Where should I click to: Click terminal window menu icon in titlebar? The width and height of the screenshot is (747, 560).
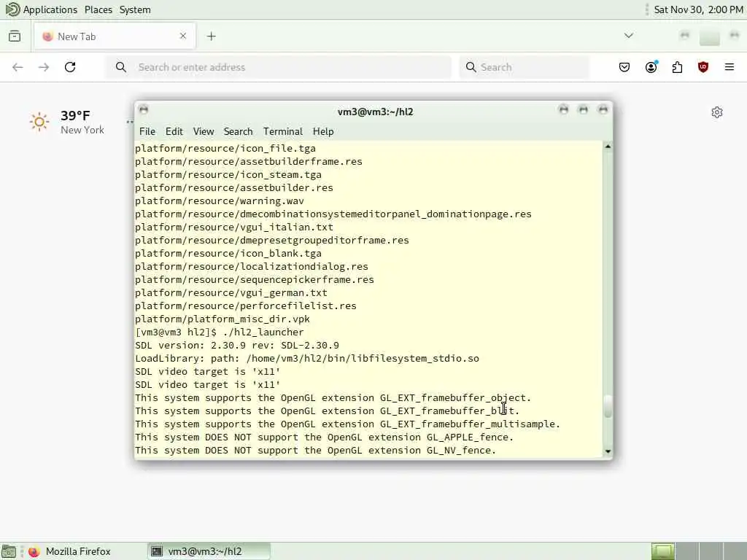(144, 110)
